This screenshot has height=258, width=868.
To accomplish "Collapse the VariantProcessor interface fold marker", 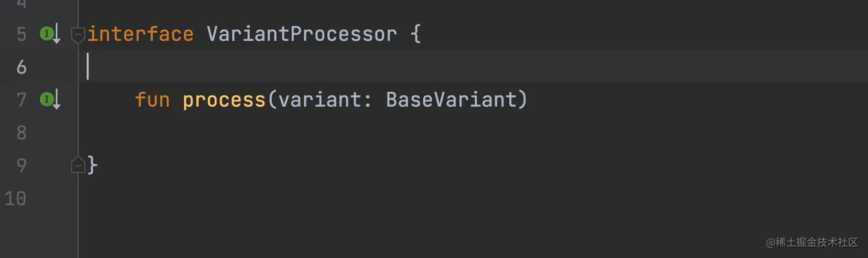I will pyautogui.click(x=78, y=35).
